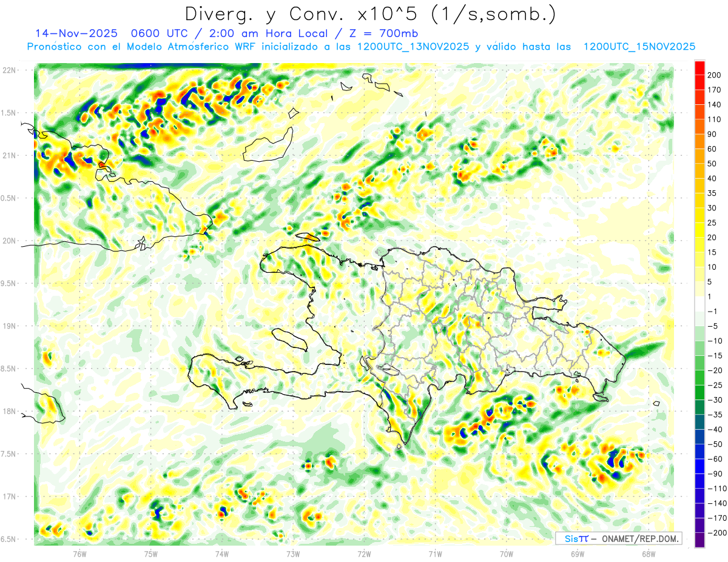This screenshot has height=562, width=728.
Task: Click the positive "60" color scale value
Action: pyautogui.click(x=712, y=149)
